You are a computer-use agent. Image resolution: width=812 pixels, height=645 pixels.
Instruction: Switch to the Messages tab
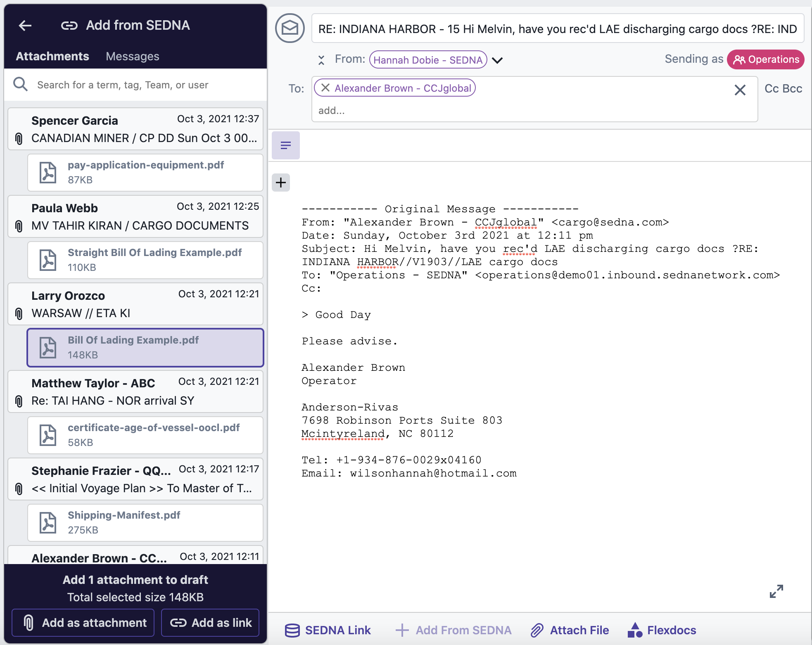coord(132,56)
